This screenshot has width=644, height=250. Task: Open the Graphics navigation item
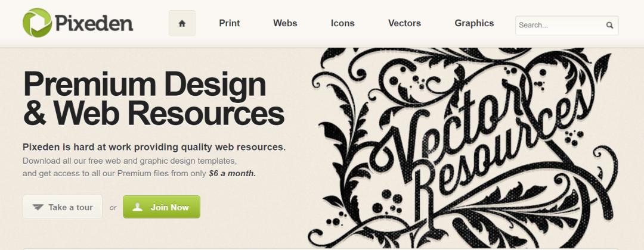[474, 23]
